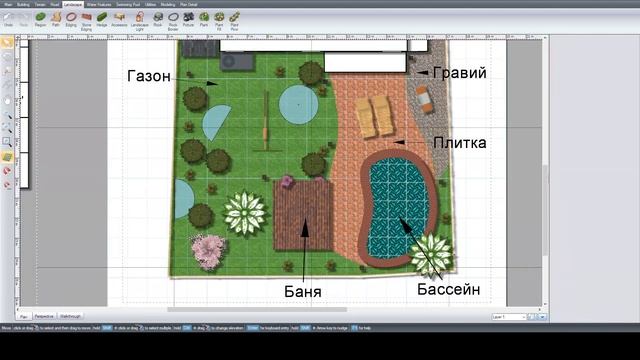Viewport: 640px width, 360px height.
Task: Switch to the Walkthrough view tab
Action: coord(70,316)
